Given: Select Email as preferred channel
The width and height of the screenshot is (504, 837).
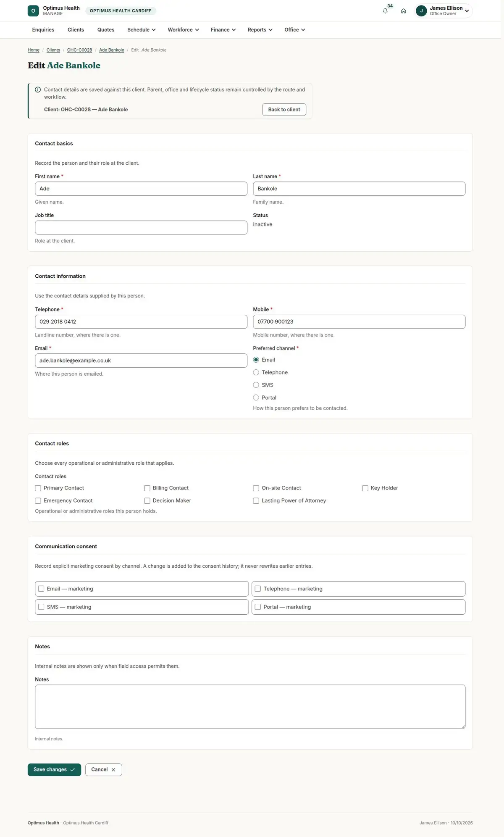Looking at the screenshot, I should 256,360.
